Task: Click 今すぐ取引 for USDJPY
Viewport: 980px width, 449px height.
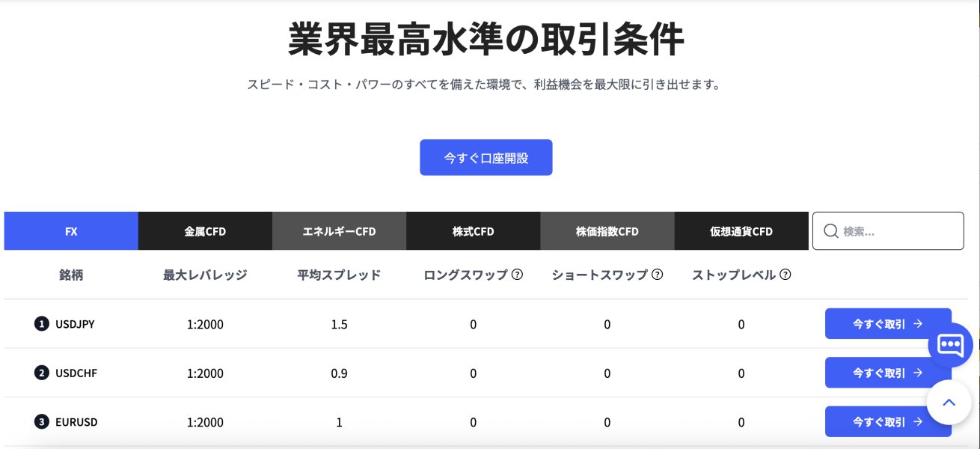Action: (x=887, y=324)
